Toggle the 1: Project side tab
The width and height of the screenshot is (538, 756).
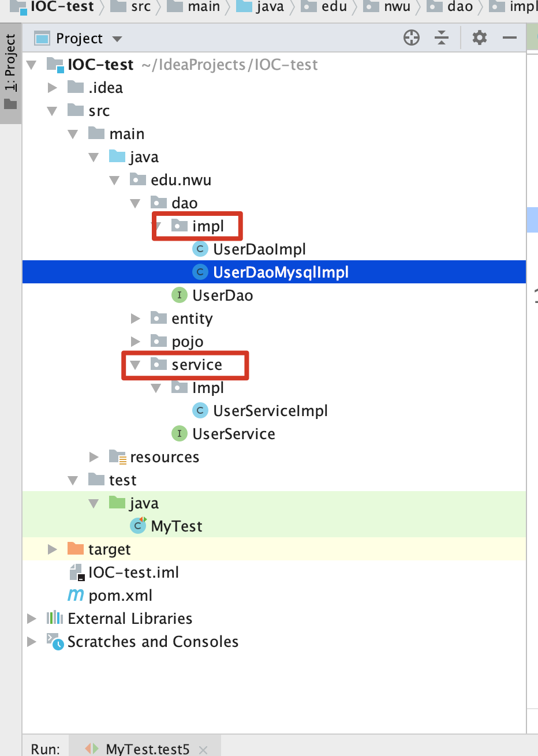click(10, 74)
